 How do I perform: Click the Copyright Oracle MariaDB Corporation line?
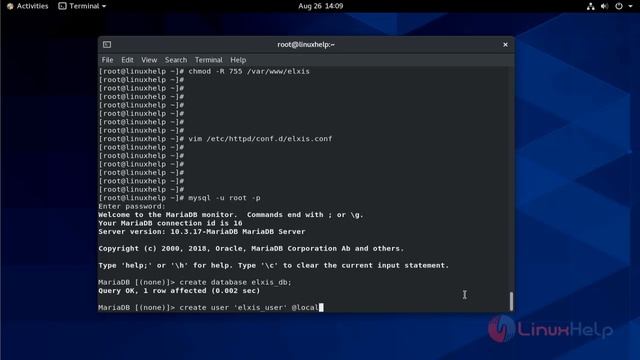tap(251, 249)
